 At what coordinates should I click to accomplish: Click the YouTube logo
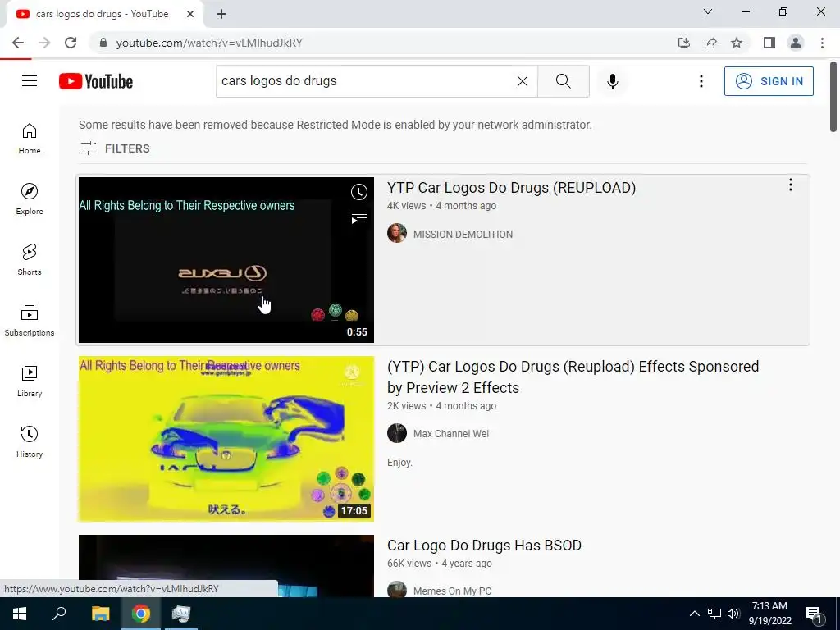96,81
